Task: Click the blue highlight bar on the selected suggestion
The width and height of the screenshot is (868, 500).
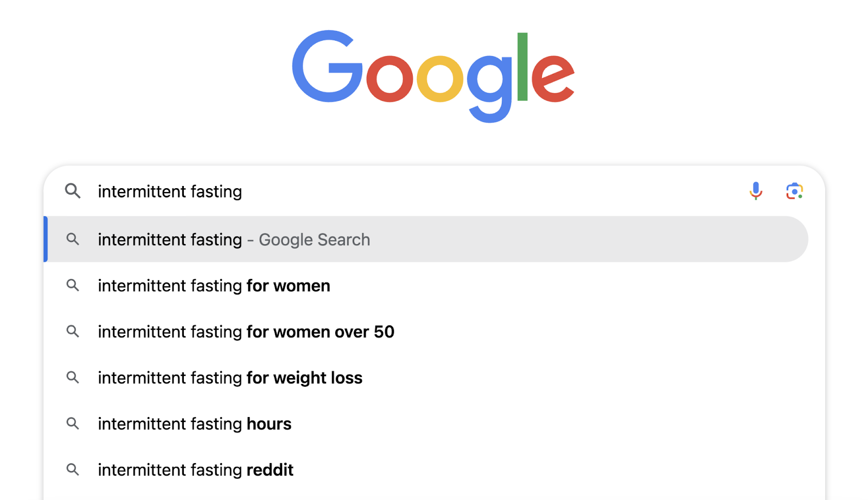Action: (x=45, y=239)
